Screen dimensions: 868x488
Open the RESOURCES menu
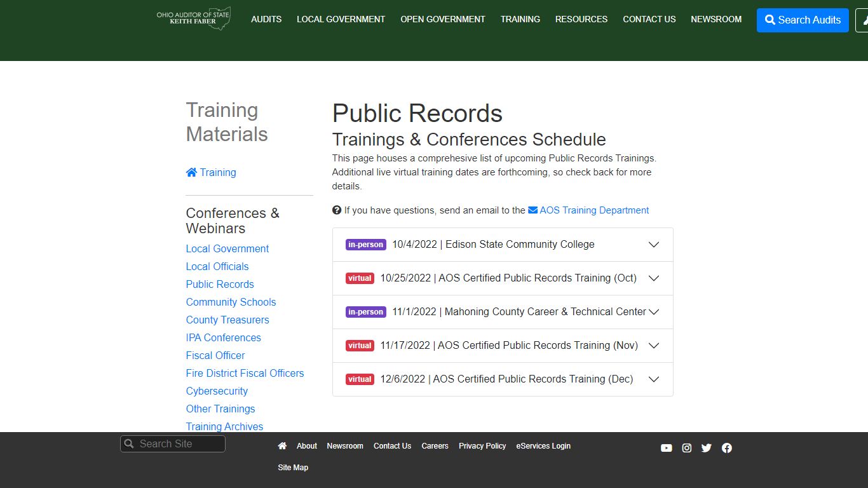click(x=581, y=19)
